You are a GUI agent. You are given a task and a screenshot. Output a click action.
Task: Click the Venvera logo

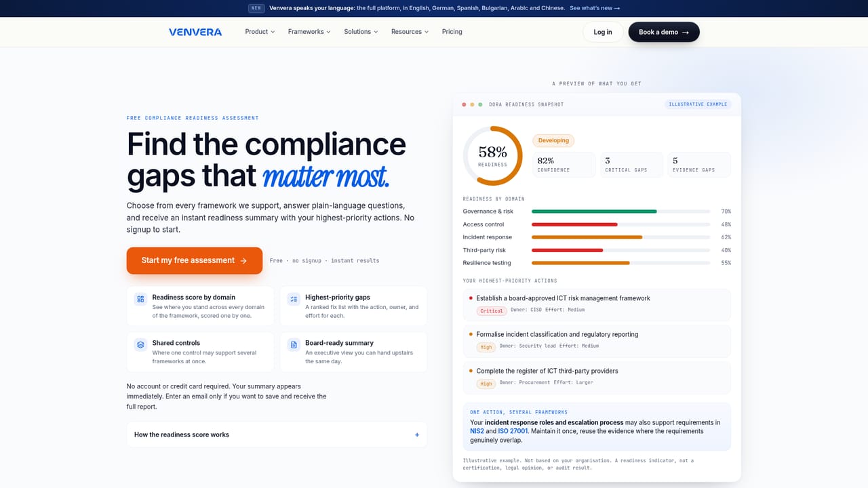pyautogui.click(x=195, y=32)
